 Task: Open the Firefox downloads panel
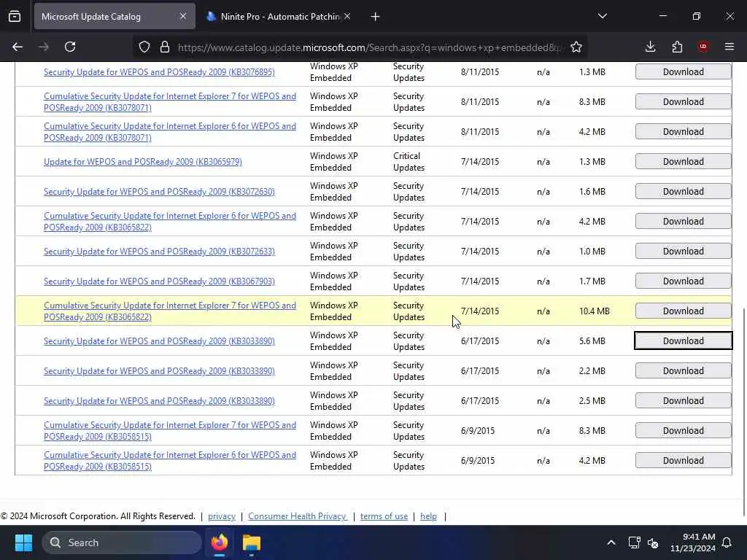[x=650, y=47]
